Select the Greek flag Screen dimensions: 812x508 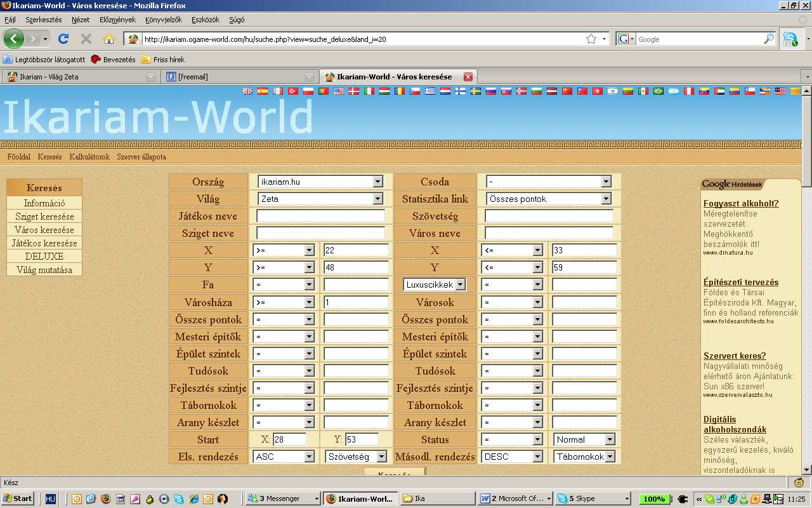(x=431, y=91)
